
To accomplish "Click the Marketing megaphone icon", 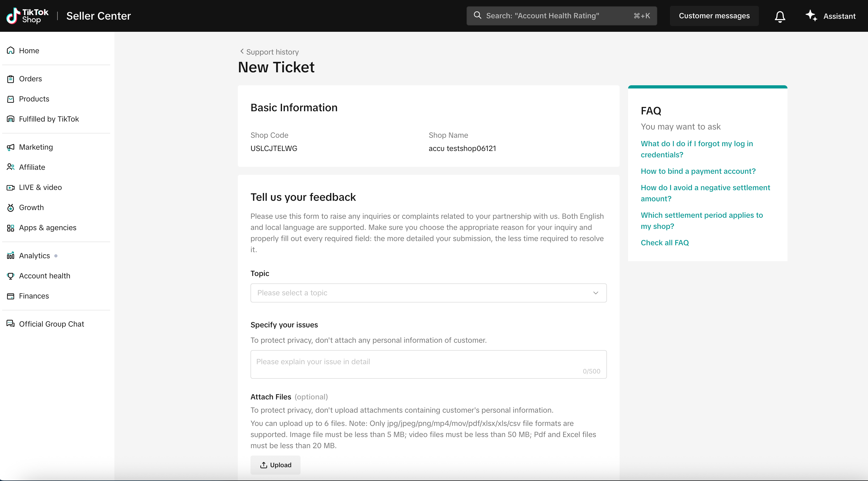I will [10, 147].
